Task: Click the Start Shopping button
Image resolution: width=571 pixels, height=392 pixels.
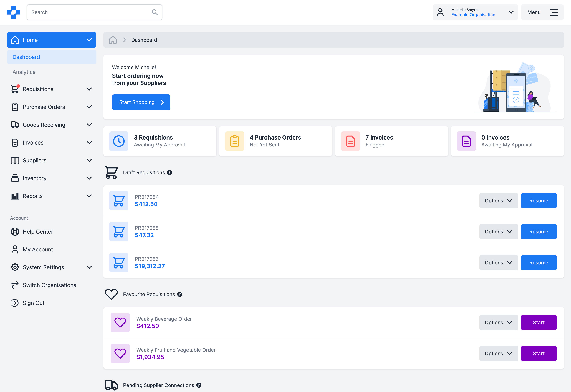Action: 141,102
